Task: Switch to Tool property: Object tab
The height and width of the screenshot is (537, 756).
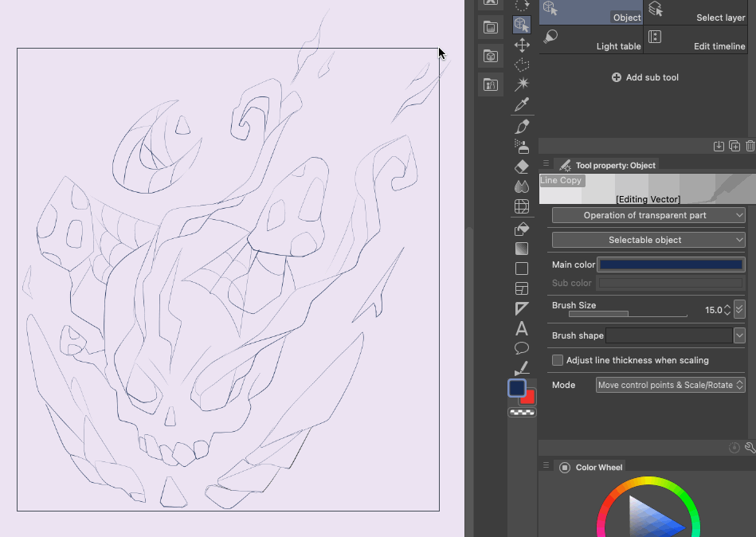Action: pyautogui.click(x=608, y=166)
